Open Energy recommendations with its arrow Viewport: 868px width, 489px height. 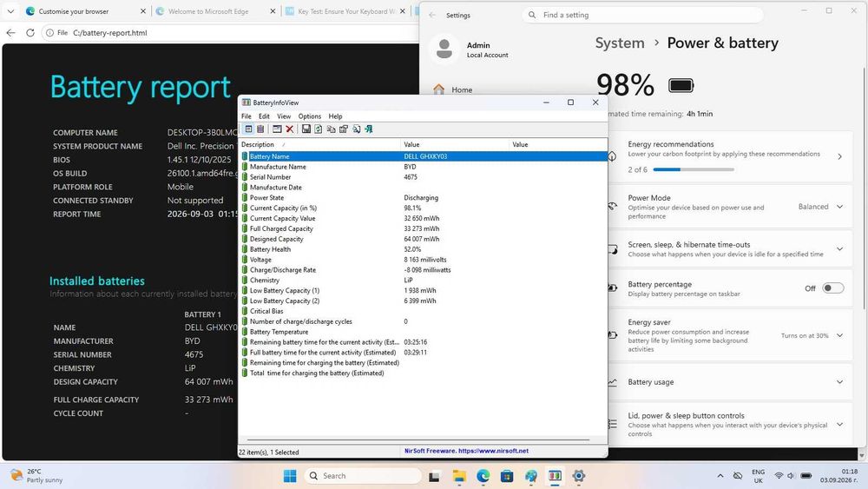tap(839, 156)
